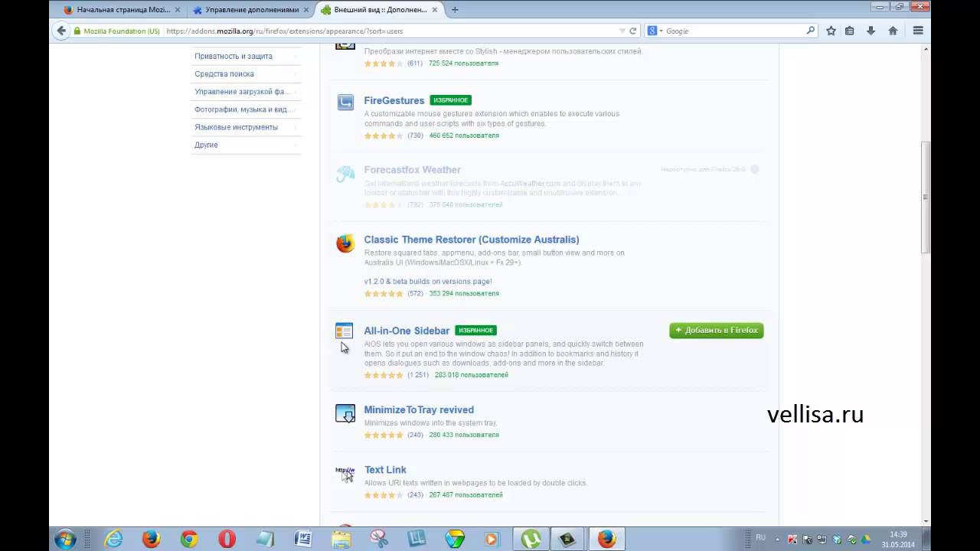Screen dimensions: 980x551
Task: Click the Classic Theme Restorer Firefox icon
Action: tap(345, 243)
